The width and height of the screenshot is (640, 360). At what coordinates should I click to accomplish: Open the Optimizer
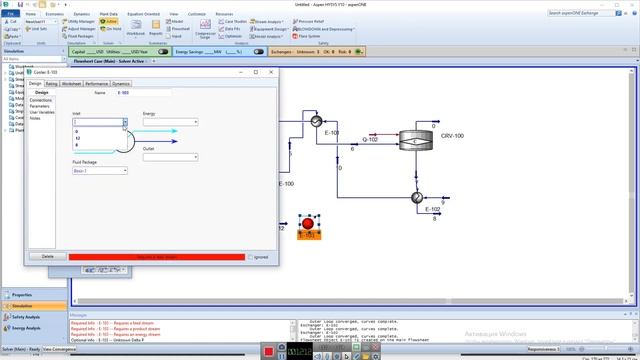click(230, 36)
